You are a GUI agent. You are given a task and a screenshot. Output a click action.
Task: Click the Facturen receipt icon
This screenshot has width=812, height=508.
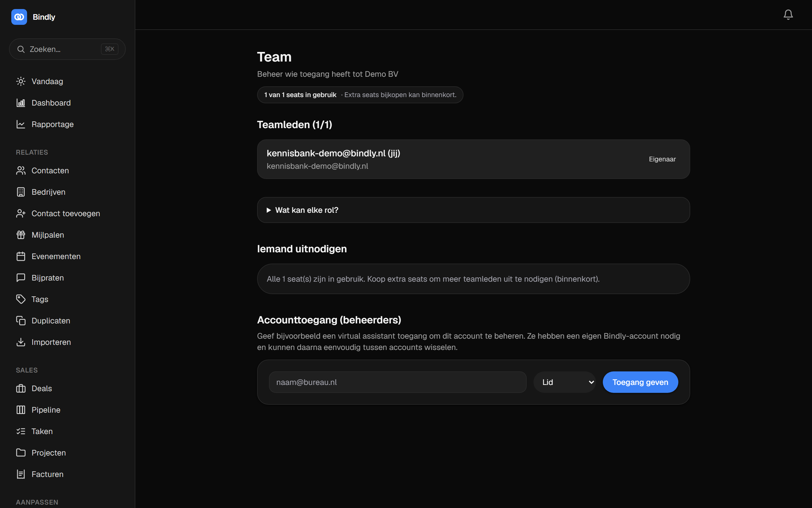pos(21,474)
